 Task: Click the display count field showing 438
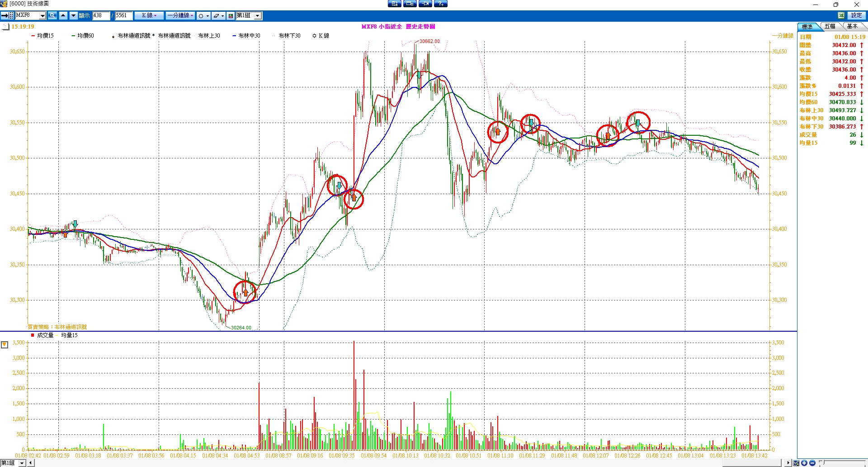[101, 15]
